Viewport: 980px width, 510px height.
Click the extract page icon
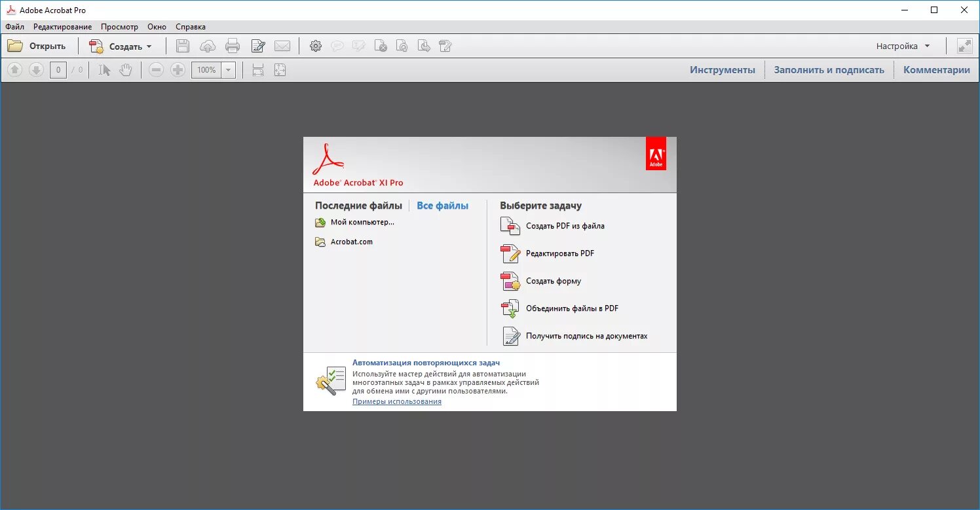click(424, 46)
